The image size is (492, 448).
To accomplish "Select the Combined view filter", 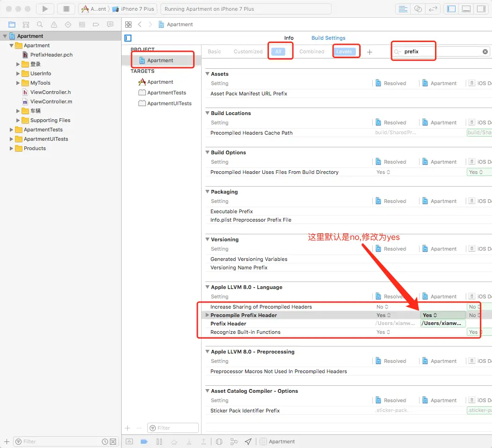I will 311,51.
